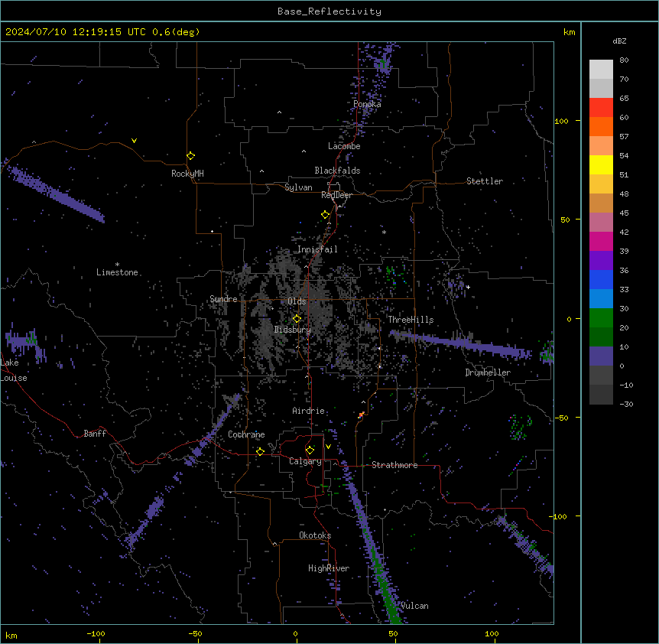Viewport: 659px width, 644px height.
Task: Click the Cochrane label
Action: tap(246, 434)
